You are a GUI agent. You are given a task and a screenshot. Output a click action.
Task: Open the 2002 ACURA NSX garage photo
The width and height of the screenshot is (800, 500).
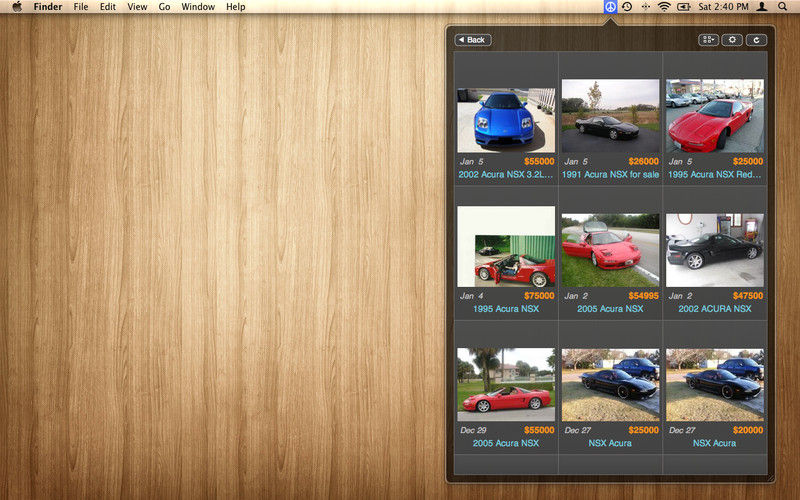pyautogui.click(x=715, y=250)
